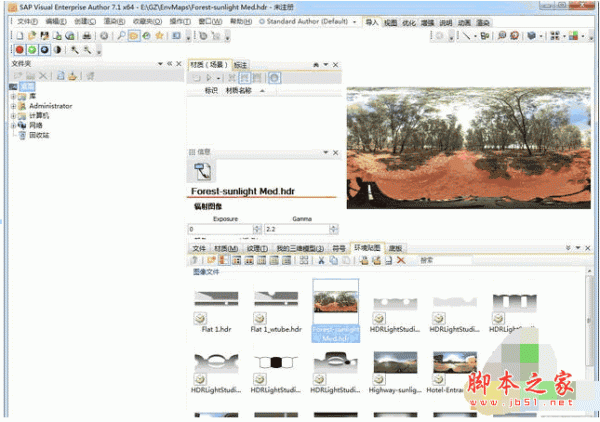The image size is (600, 422).
Task: Click the green sphere render-mode icon
Action: point(32,50)
